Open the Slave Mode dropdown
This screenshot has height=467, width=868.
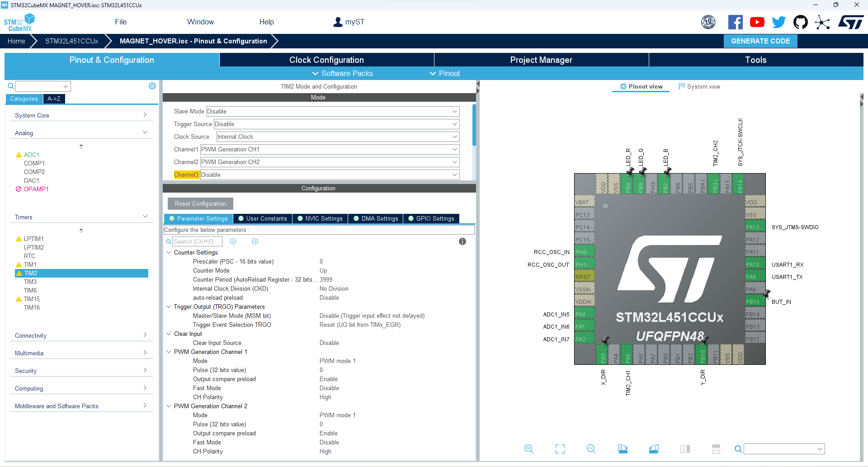click(333, 111)
